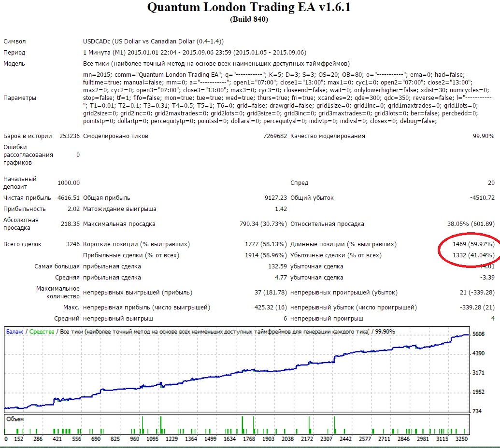Click the modelling quality value '99.90%'

(x=484, y=136)
